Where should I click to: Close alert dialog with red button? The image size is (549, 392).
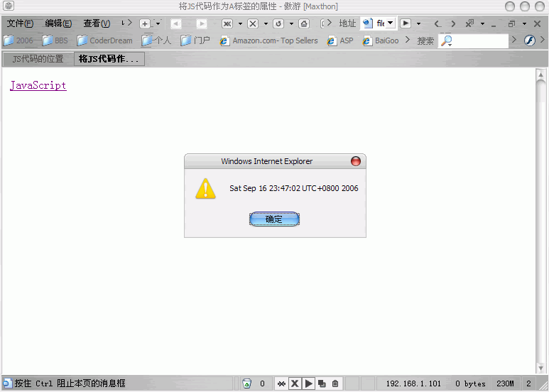click(355, 161)
